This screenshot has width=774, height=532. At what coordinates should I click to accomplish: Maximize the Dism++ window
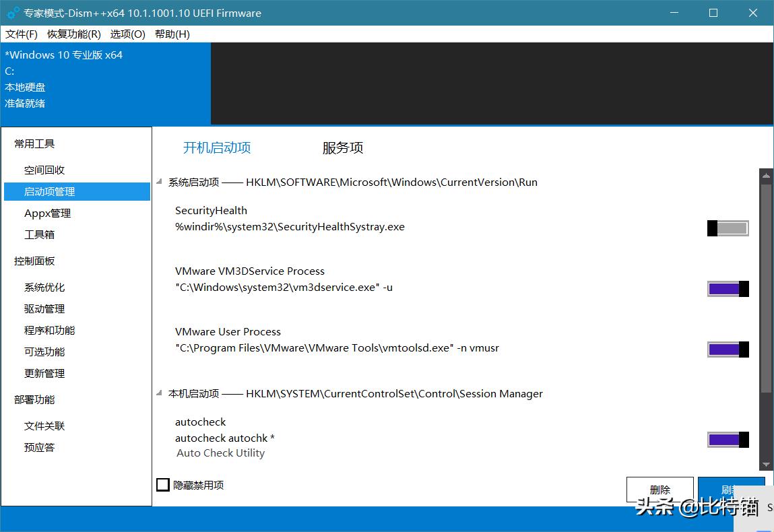coord(713,13)
